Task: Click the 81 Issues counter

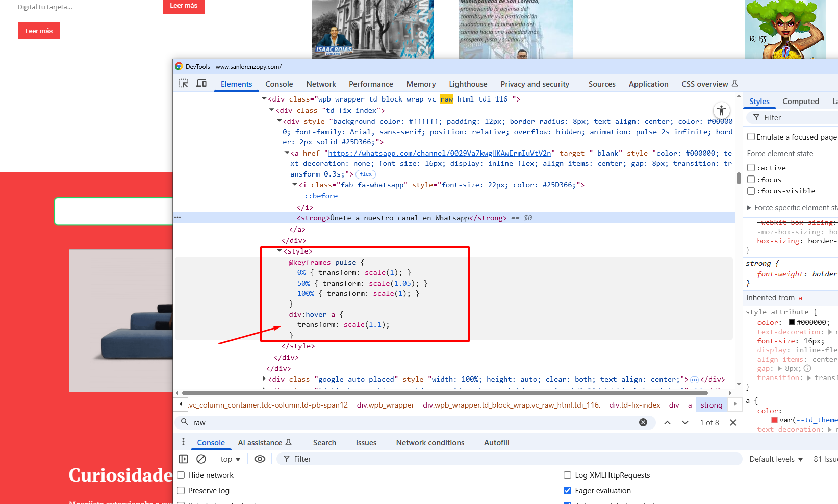Action: click(825, 459)
